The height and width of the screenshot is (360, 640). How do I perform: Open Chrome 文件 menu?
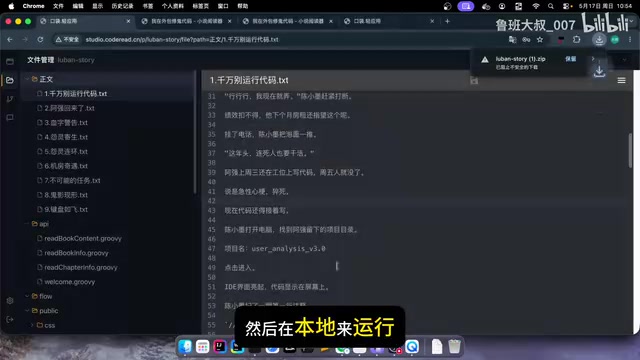click(58, 6)
